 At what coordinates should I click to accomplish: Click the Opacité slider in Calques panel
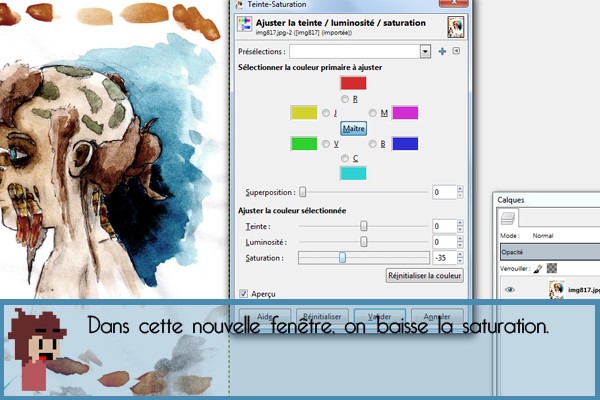(x=550, y=252)
